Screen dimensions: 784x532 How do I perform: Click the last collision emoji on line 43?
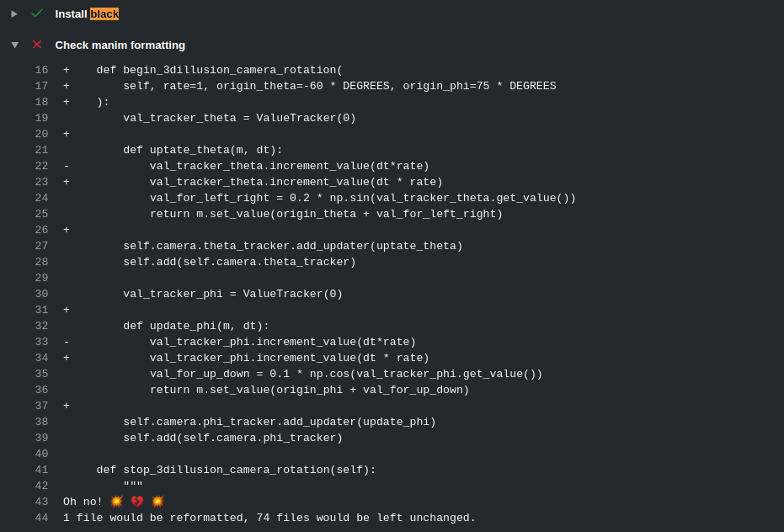coord(157,502)
